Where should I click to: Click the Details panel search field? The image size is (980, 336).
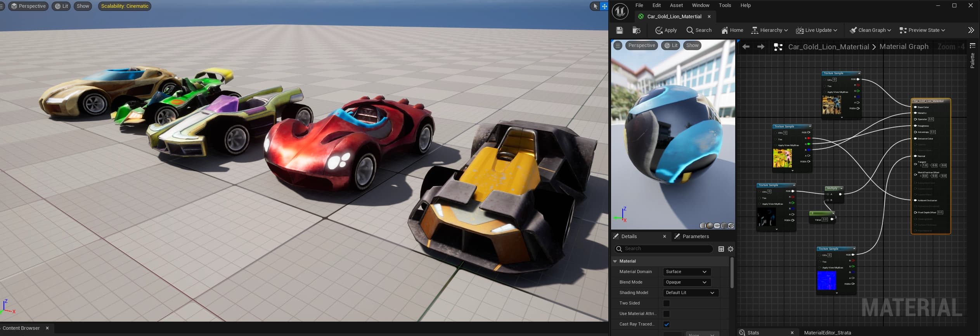[x=667, y=249]
